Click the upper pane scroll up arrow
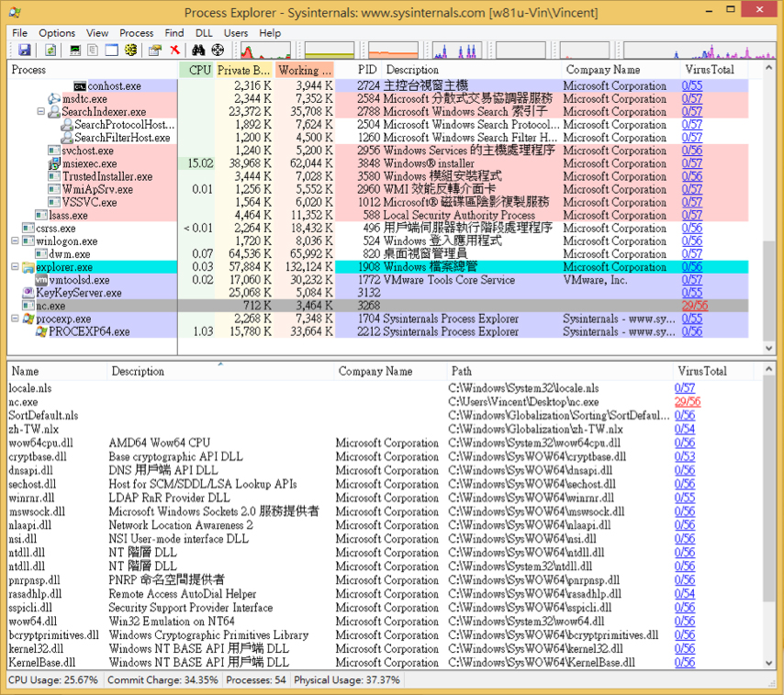This screenshot has height=695, width=784. tap(768, 68)
